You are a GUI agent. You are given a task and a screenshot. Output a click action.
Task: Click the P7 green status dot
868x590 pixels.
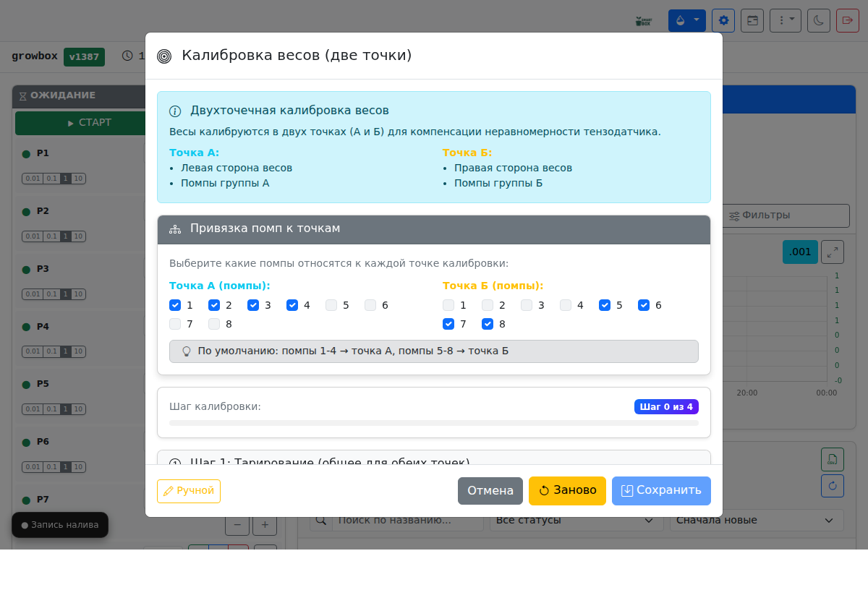pyautogui.click(x=26, y=500)
